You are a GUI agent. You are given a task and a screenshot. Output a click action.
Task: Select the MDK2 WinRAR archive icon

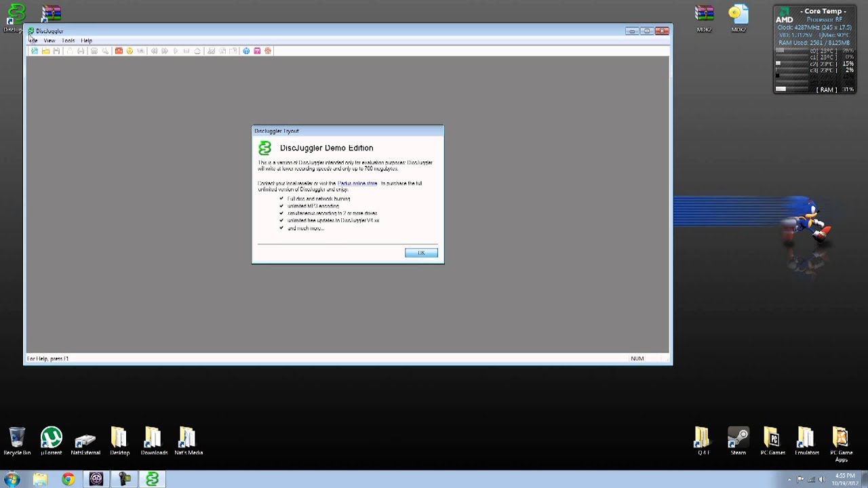704,18
